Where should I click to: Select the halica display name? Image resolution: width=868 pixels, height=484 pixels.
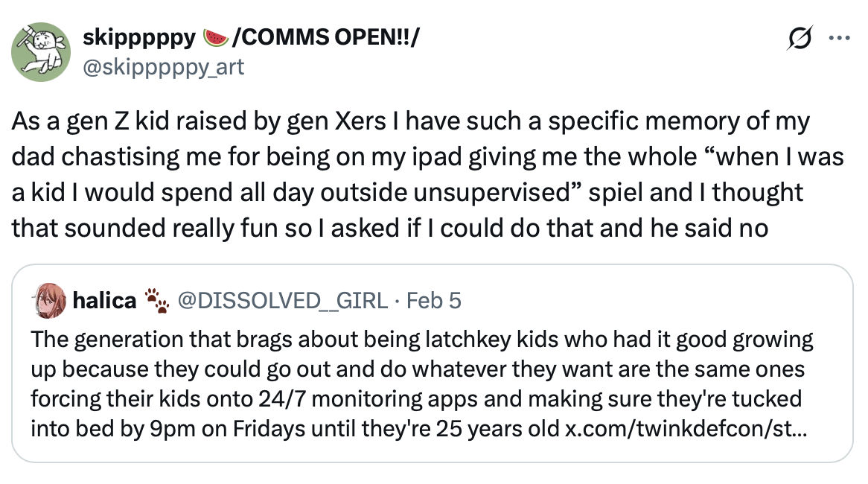tap(104, 300)
